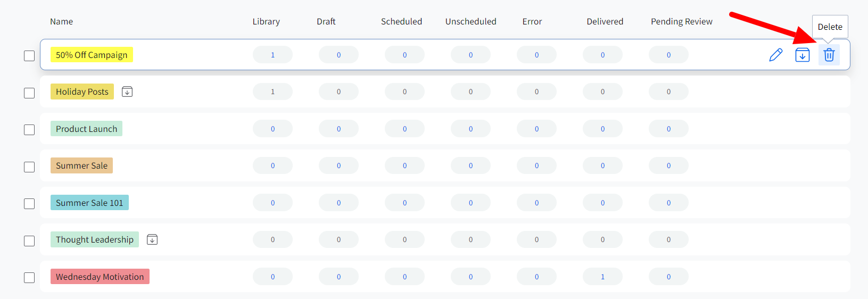Click the Scheduled column header

point(401,22)
